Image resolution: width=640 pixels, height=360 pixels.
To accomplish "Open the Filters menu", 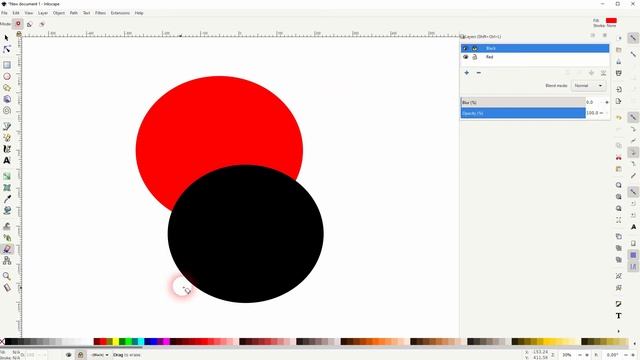I will (100, 13).
